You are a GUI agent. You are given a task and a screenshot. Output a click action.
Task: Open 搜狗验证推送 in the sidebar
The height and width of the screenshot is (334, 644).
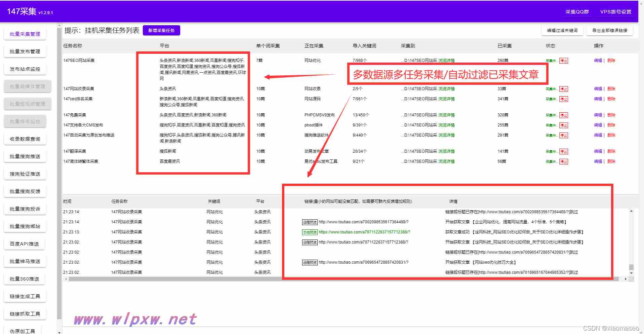[x=25, y=174]
